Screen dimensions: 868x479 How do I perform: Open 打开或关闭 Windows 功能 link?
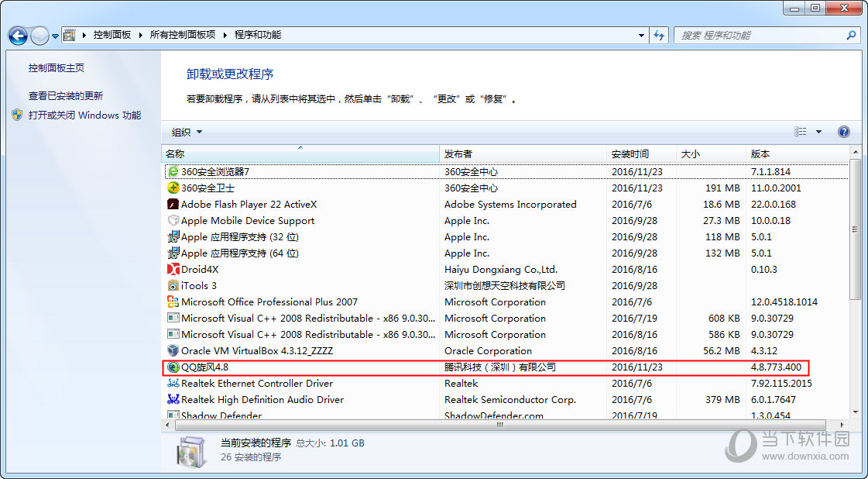84,115
